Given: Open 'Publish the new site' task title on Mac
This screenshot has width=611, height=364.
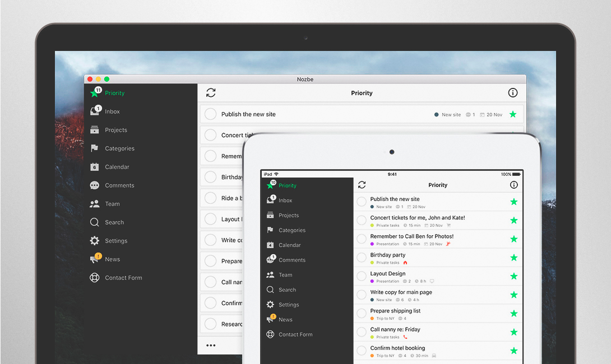Looking at the screenshot, I should coord(248,114).
